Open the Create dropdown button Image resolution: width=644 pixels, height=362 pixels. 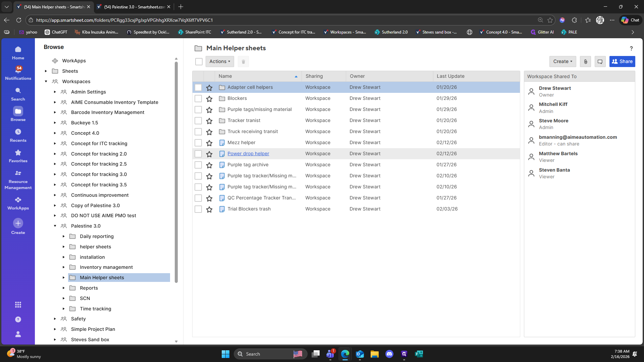coord(562,61)
